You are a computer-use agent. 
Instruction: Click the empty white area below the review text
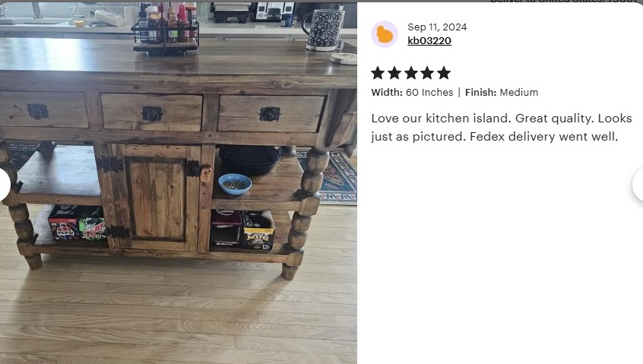coord(500,254)
